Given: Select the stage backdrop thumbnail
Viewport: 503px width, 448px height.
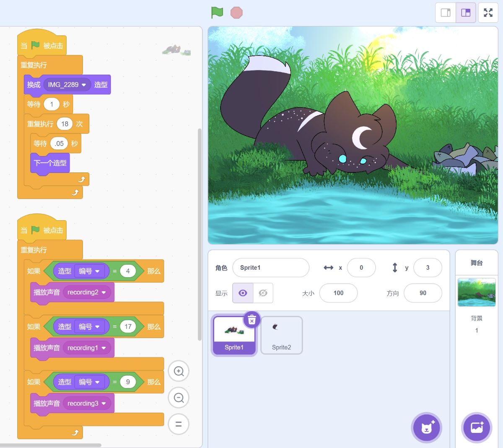Looking at the screenshot, I should click(477, 292).
